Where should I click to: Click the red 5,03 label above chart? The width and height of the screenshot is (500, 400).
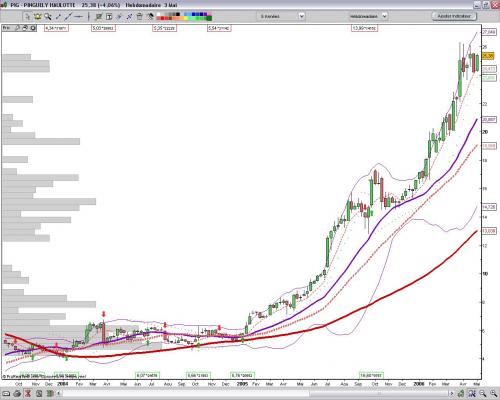click(x=103, y=28)
